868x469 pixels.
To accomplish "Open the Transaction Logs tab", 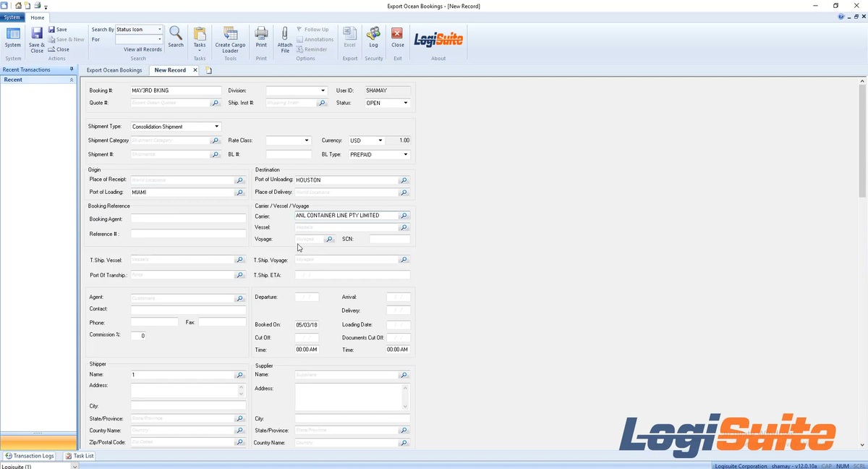I will click(x=30, y=456).
